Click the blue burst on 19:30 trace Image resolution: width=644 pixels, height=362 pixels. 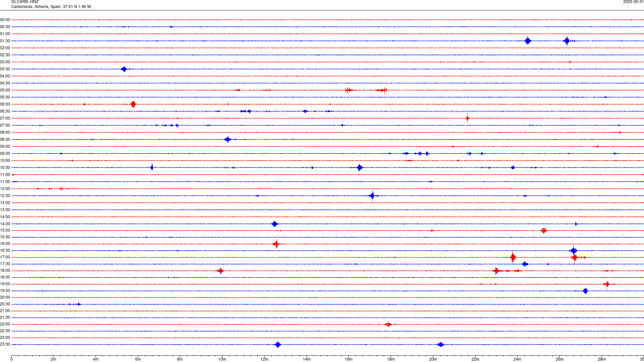tap(585, 291)
